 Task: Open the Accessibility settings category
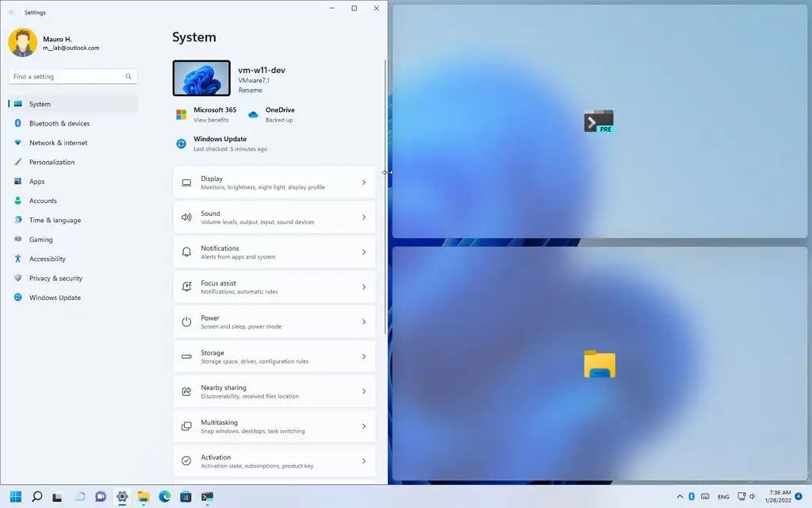[47, 259]
